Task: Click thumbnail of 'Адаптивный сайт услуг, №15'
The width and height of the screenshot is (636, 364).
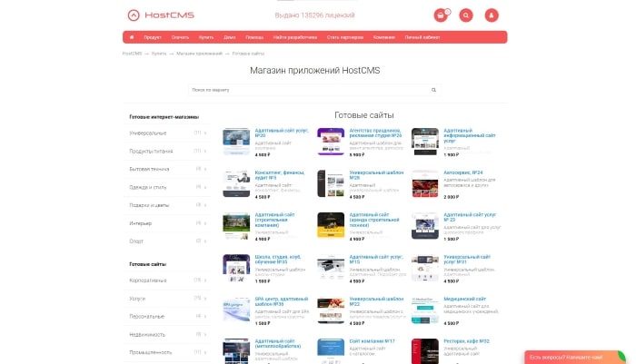Action: pyautogui.click(x=331, y=268)
